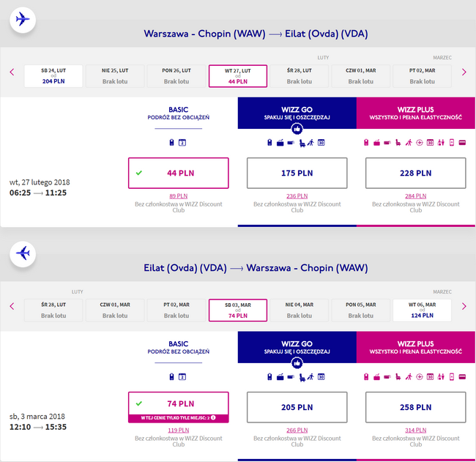Screen dimensions: 476x462
Task: Show later outbound dates with right chevron
Action: click(464, 72)
